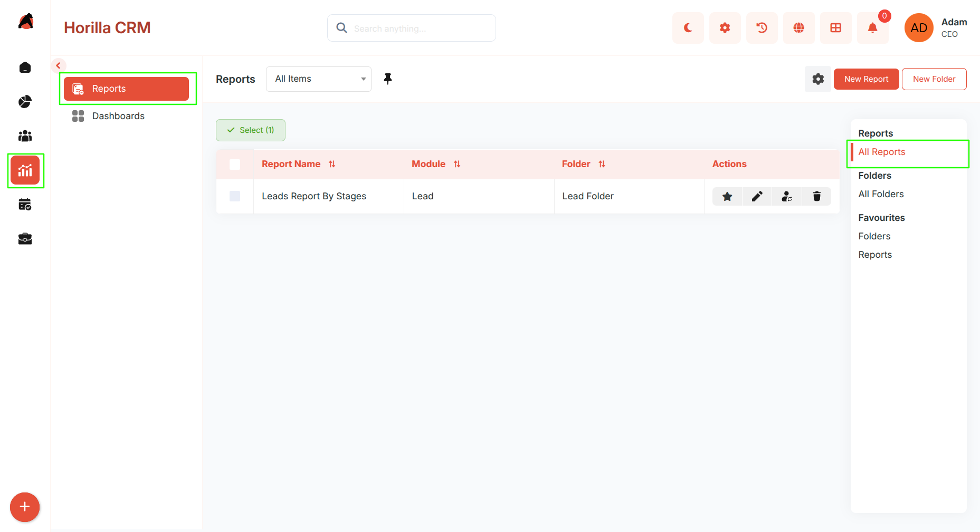
Task: Sort by Module column
Action: pyautogui.click(x=457, y=164)
